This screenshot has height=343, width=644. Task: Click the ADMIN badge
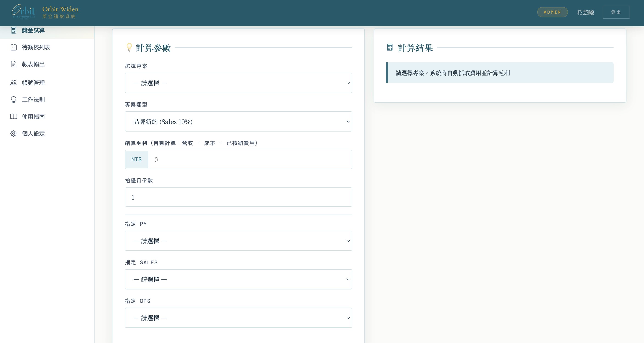[x=552, y=12]
